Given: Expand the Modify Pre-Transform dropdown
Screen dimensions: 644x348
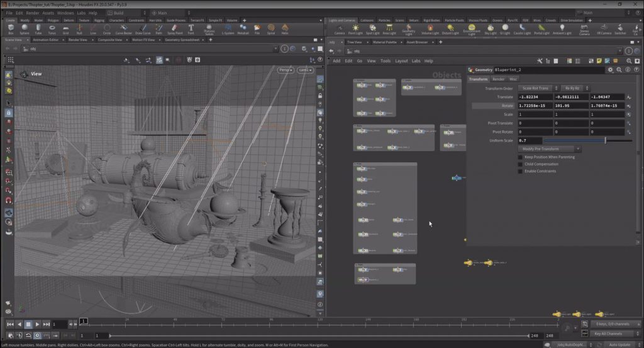Looking at the screenshot, I should [549, 149].
